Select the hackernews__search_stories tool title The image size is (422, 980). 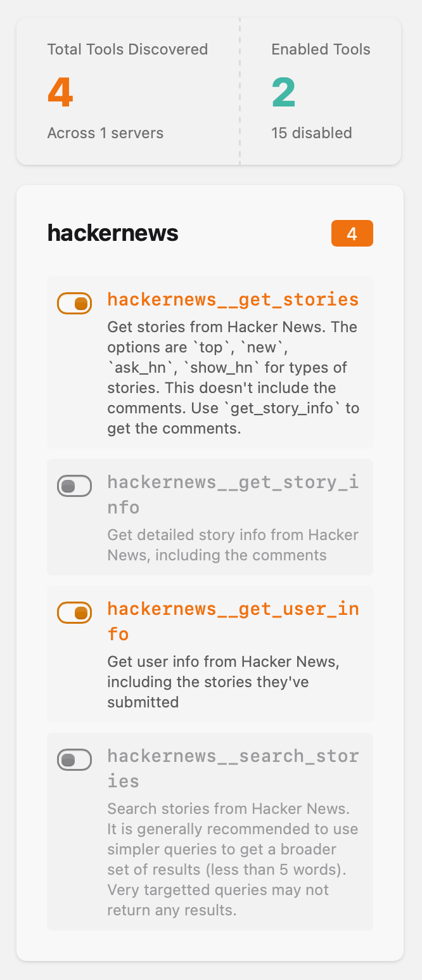click(x=233, y=768)
